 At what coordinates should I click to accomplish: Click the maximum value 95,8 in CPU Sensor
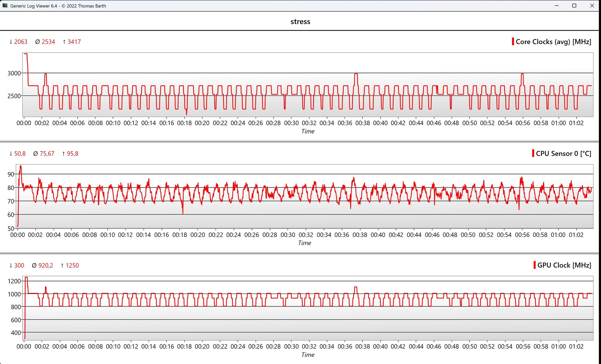click(x=72, y=154)
